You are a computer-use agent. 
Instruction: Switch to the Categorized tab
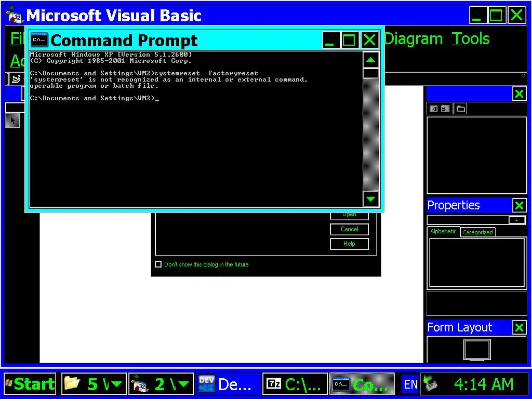(x=478, y=232)
